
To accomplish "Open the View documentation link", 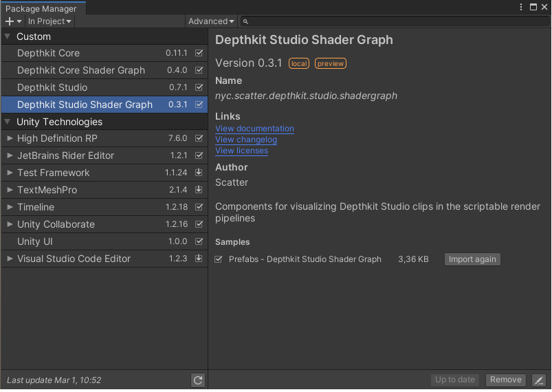I will [254, 129].
